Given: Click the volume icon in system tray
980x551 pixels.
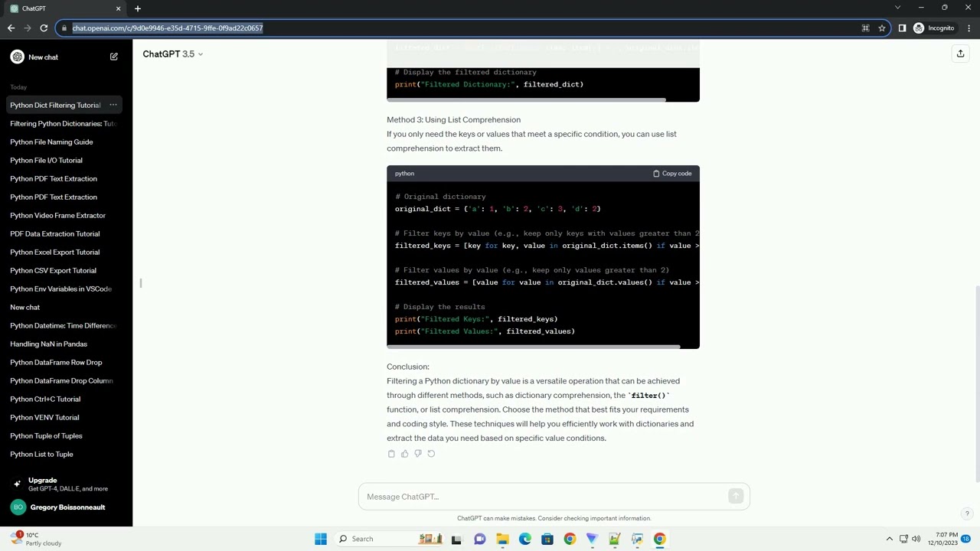Looking at the screenshot, I should pos(916,539).
